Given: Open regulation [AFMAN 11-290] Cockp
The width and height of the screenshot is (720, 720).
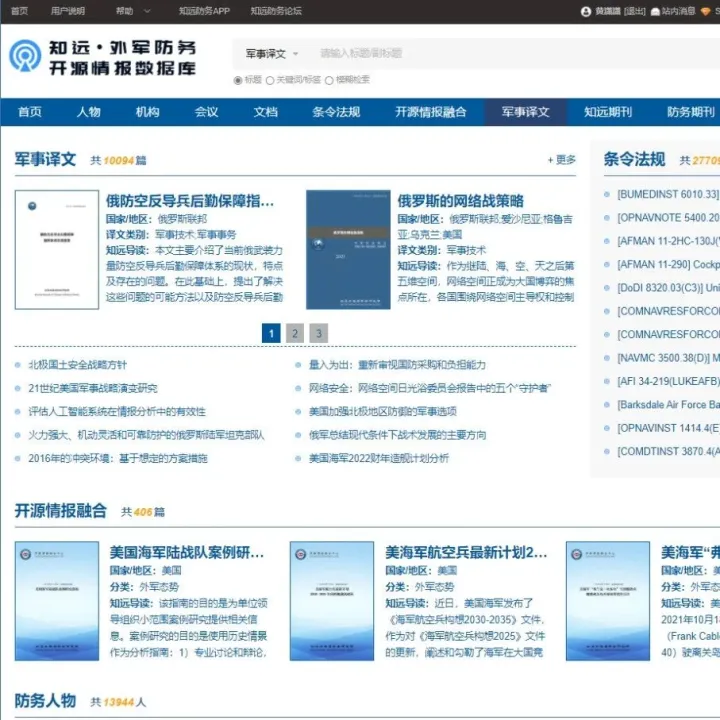Looking at the screenshot, I should click(x=668, y=264).
